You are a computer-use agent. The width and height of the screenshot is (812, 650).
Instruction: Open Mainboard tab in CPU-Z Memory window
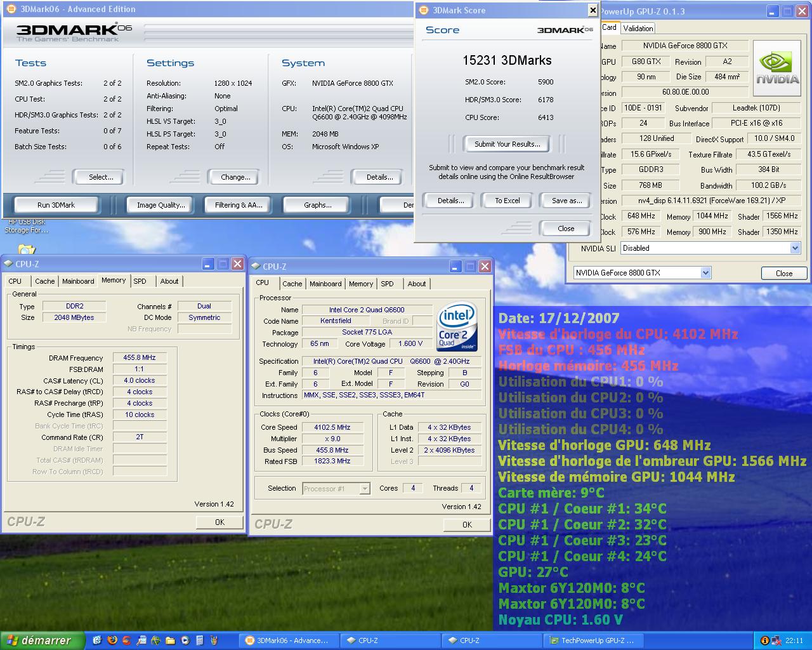tap(78, 281)
